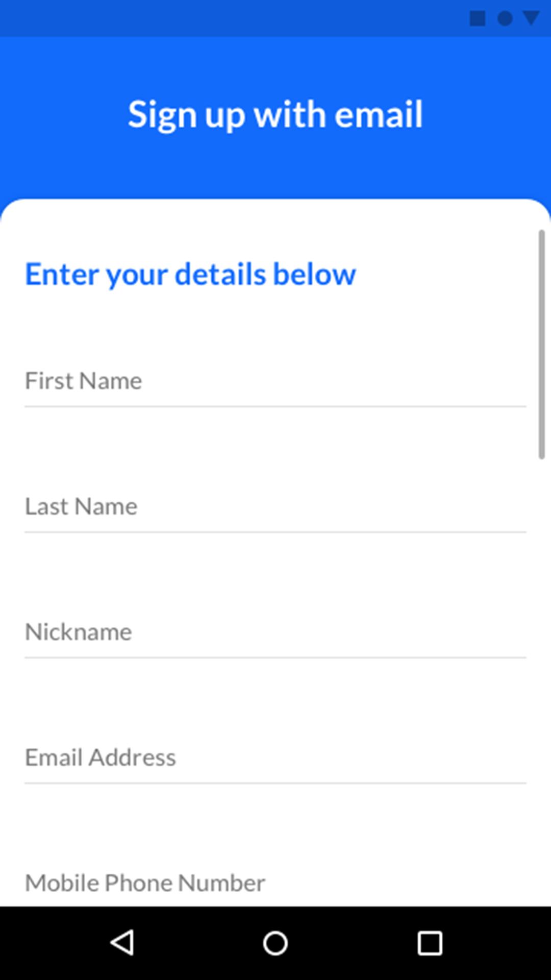Screen dimensions: 551x980
Task: Select the Last Name text field
Action: click(x=275, y=506)
